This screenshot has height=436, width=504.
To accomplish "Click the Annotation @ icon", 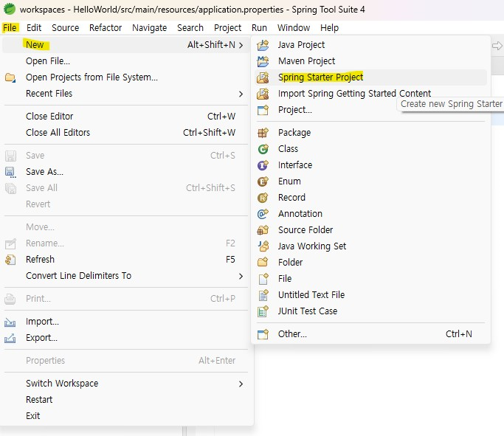I will click(263, 214).
